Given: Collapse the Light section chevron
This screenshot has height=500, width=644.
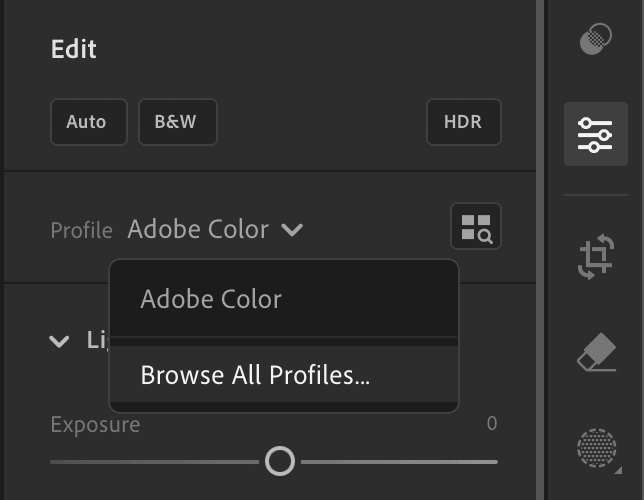Looking at the screenshot, I should 59,341.
